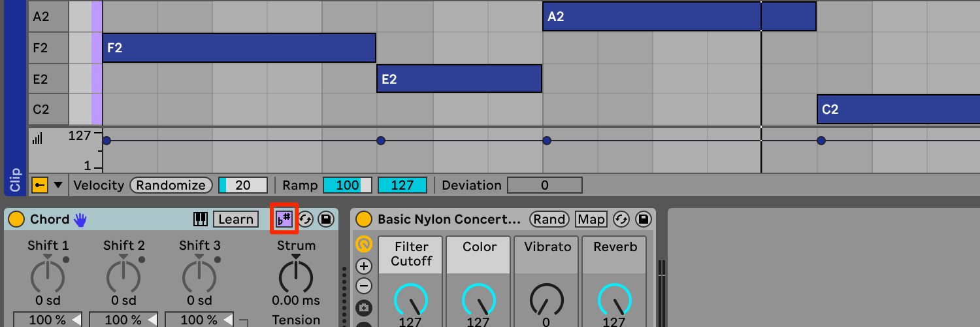Select the randomize range field showing 20
Image resolution: width=980 pixels, height=327 pixels.
(243, 185)
